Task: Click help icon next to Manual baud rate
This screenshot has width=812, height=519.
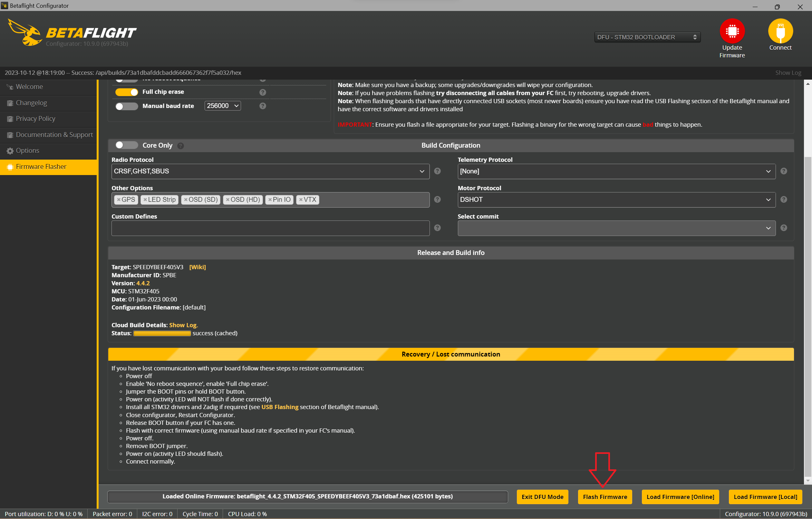Action: 263,106
